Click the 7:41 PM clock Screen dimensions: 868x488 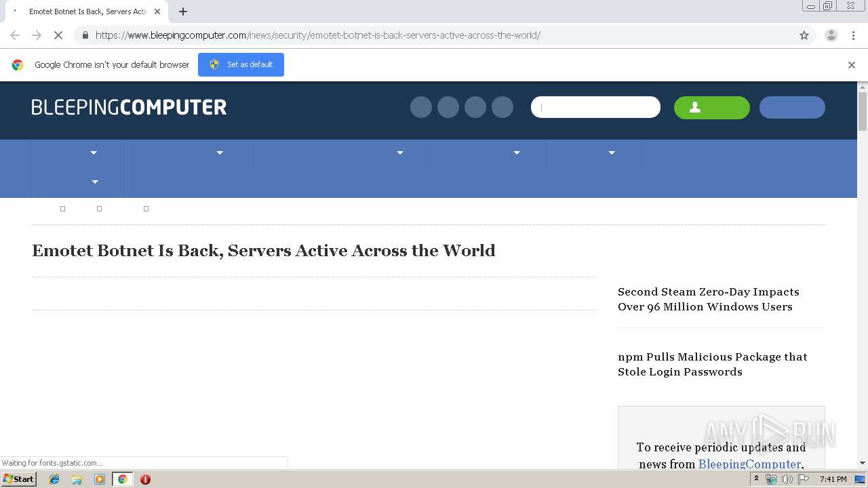(833, 479)
